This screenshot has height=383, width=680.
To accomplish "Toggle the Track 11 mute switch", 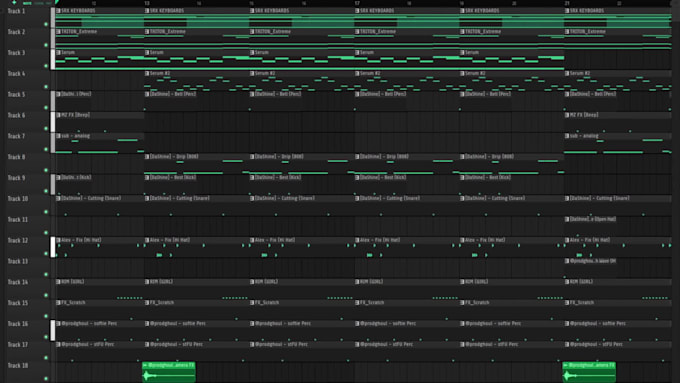I will pos(46,232).
